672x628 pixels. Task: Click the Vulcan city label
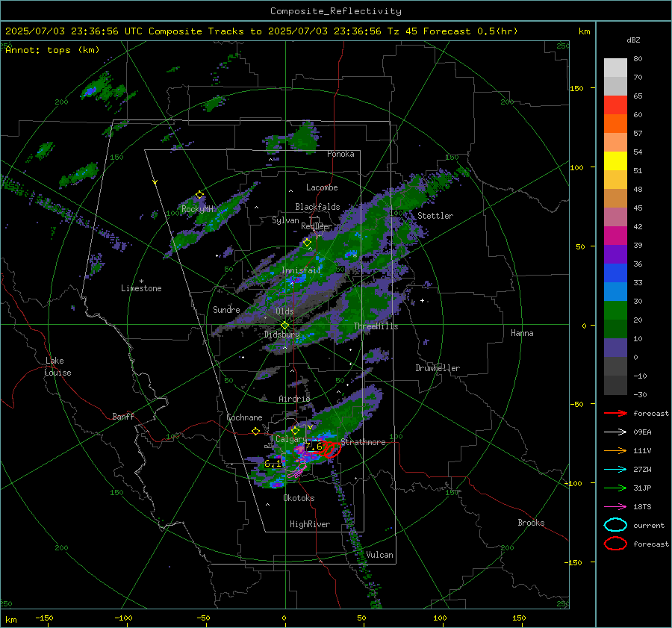[379, 555]
